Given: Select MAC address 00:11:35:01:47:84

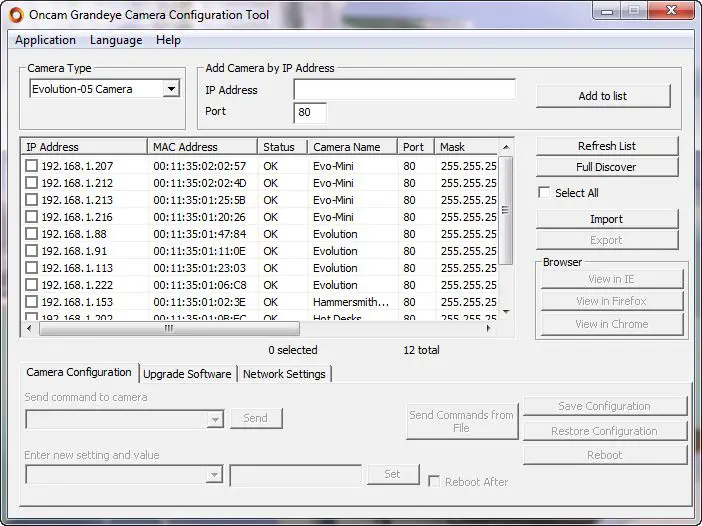Looking at the screenshot, I should 200,234.
